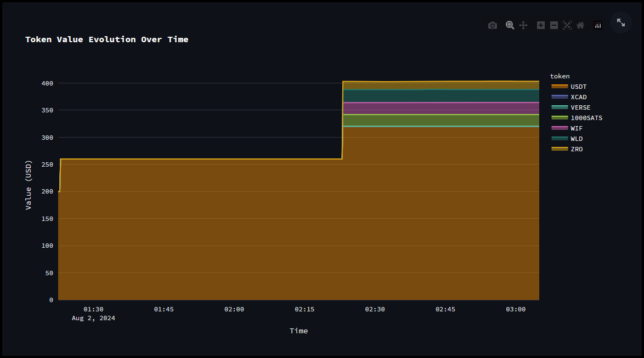Toggle XCAD trace in legend
The width and height of the screenshot is (644, 358).
(578, 97)
